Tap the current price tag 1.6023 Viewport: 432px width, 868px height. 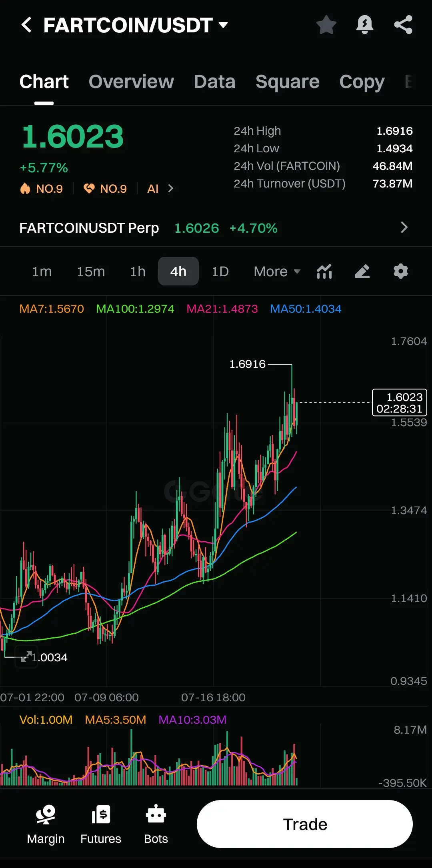[400, 403]
